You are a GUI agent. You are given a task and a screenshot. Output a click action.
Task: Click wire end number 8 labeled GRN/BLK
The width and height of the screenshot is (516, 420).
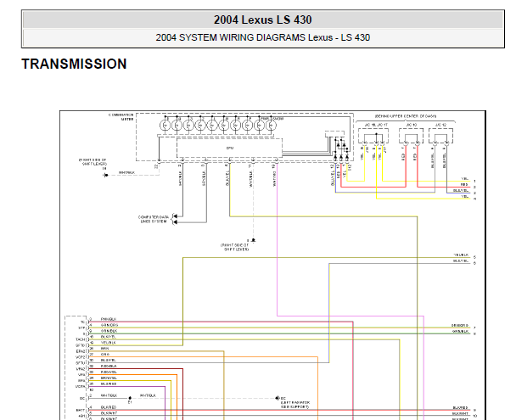(x=474, y=333)
